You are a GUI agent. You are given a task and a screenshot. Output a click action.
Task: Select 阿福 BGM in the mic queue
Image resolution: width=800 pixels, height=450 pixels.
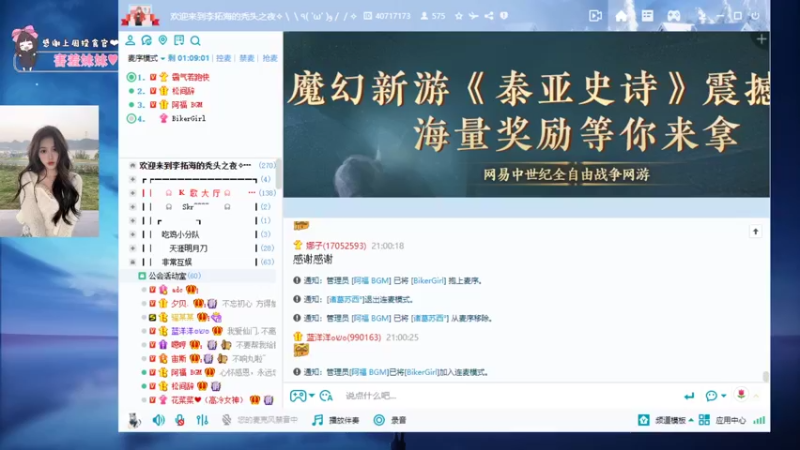[187, 105]
